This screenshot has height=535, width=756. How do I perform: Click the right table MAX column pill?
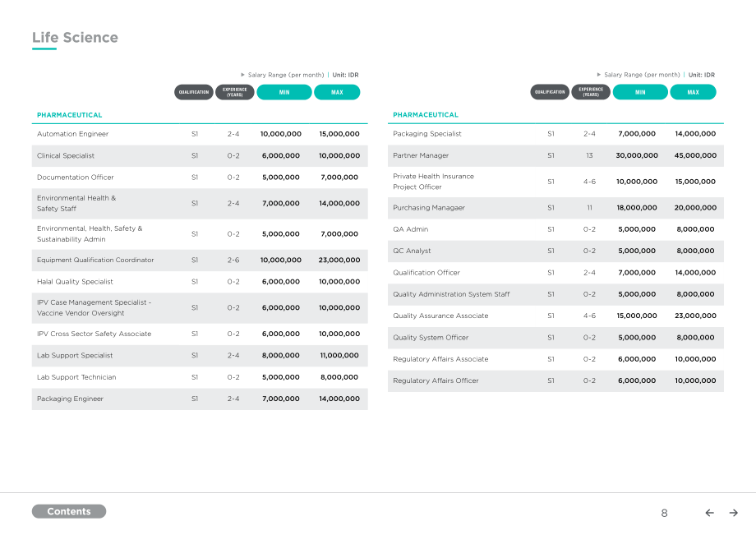(x=694, y=92)
